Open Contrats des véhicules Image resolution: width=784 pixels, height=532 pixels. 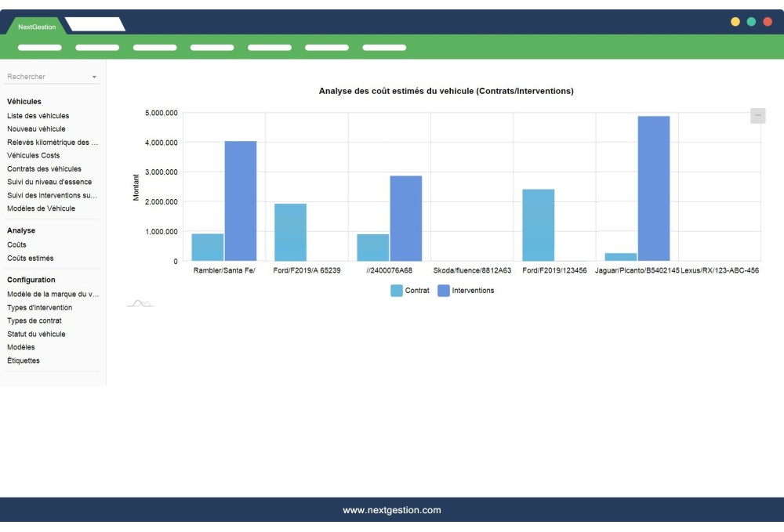(44, 168)
